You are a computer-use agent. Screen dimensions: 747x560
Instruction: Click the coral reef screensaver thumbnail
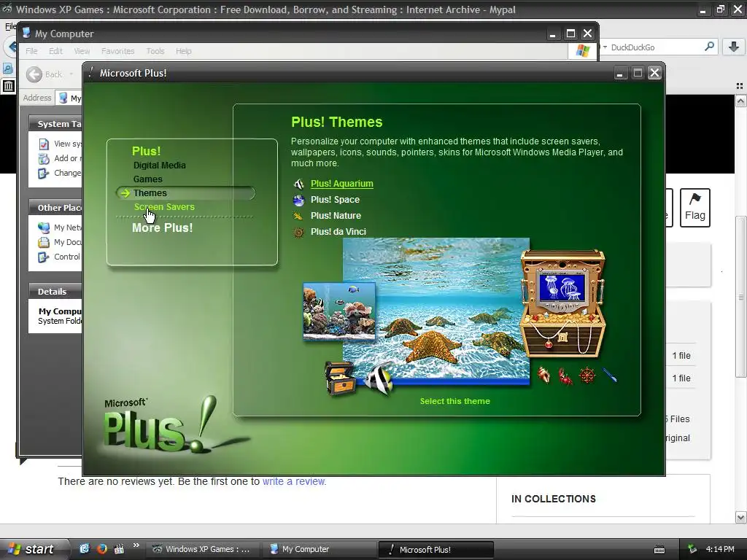[x=339, y=311]
